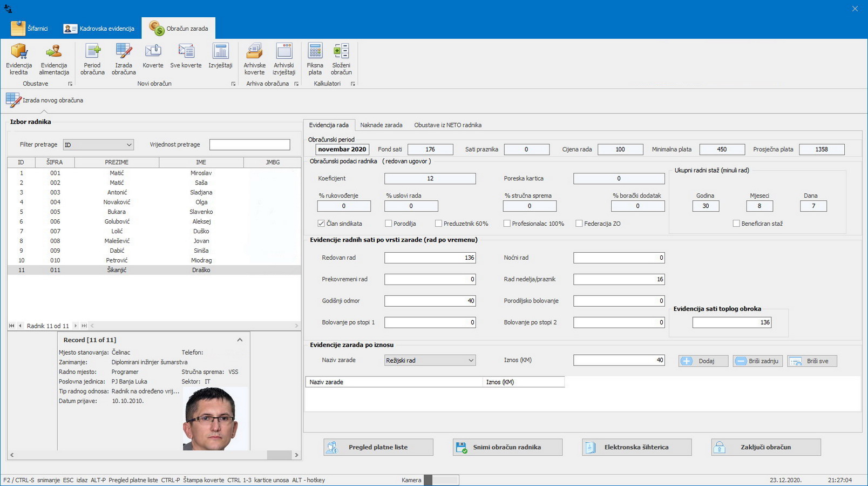Screen dimensions: 868x486
Task: Open Filter pretrage dropdown
Action: (x=129, y=145)
